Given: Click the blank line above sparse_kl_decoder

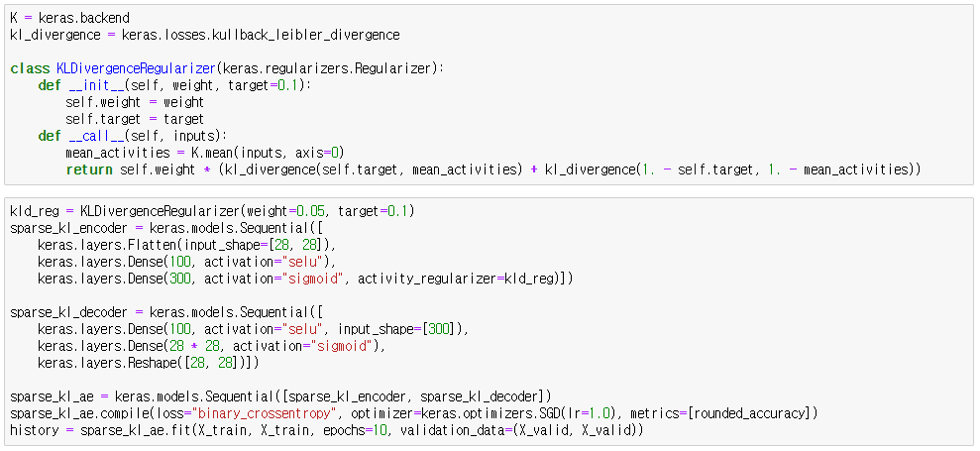Looking at the screenshot, I should 489,295.
